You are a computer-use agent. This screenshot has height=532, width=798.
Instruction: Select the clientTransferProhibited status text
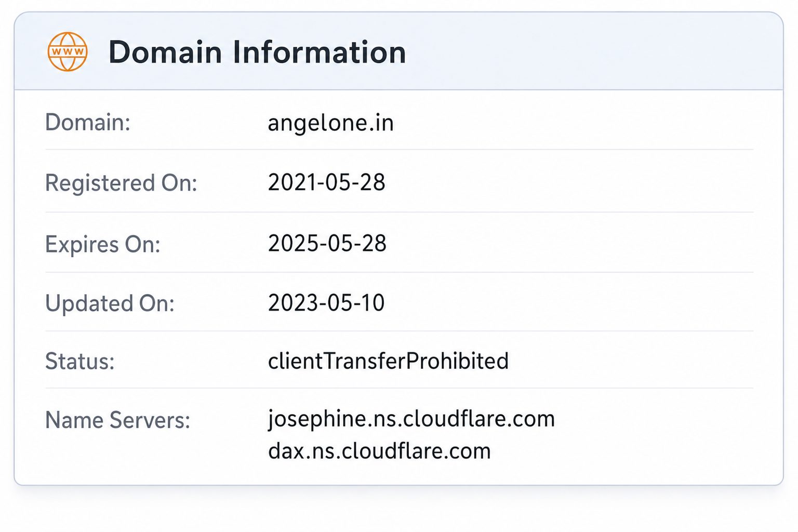(x=388, y=361)
